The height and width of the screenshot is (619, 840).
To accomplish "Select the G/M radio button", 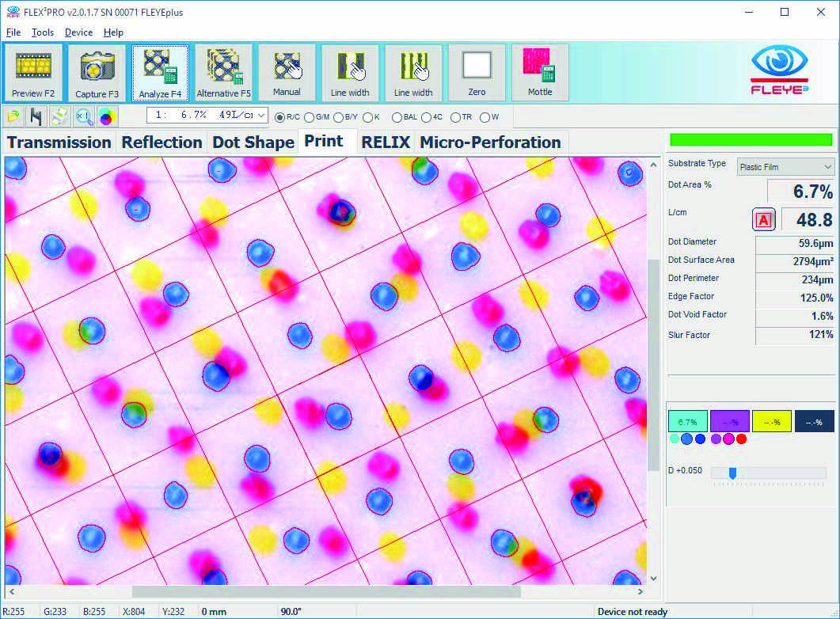I will [310, 117].
